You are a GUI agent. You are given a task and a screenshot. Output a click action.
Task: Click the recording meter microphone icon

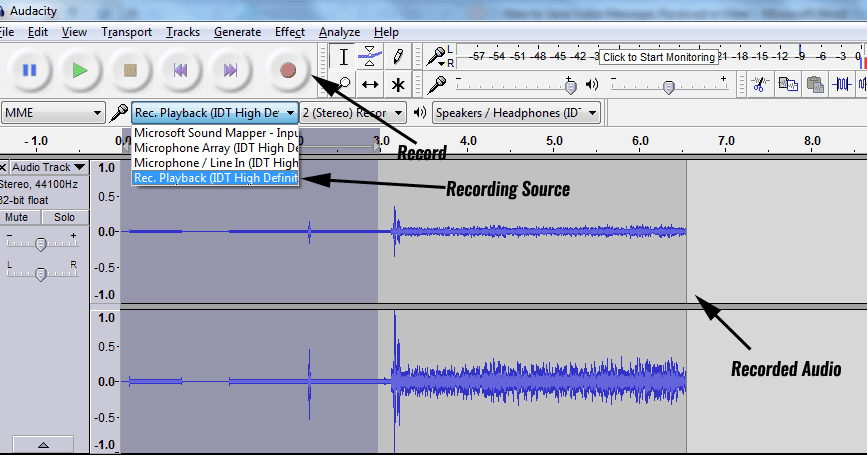436,56
